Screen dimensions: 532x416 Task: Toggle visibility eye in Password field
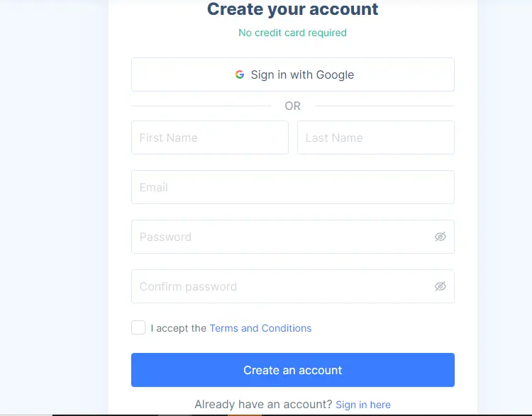click(440, 237)
